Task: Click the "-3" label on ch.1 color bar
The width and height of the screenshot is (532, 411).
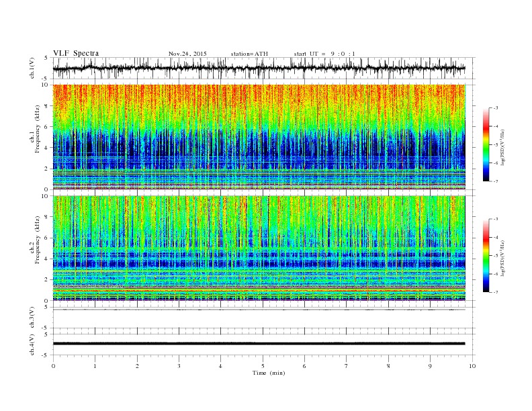Action: 496,108
